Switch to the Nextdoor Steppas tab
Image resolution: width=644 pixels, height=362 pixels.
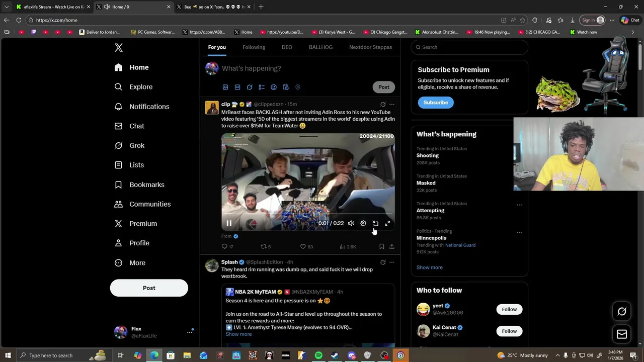(370, 47)
